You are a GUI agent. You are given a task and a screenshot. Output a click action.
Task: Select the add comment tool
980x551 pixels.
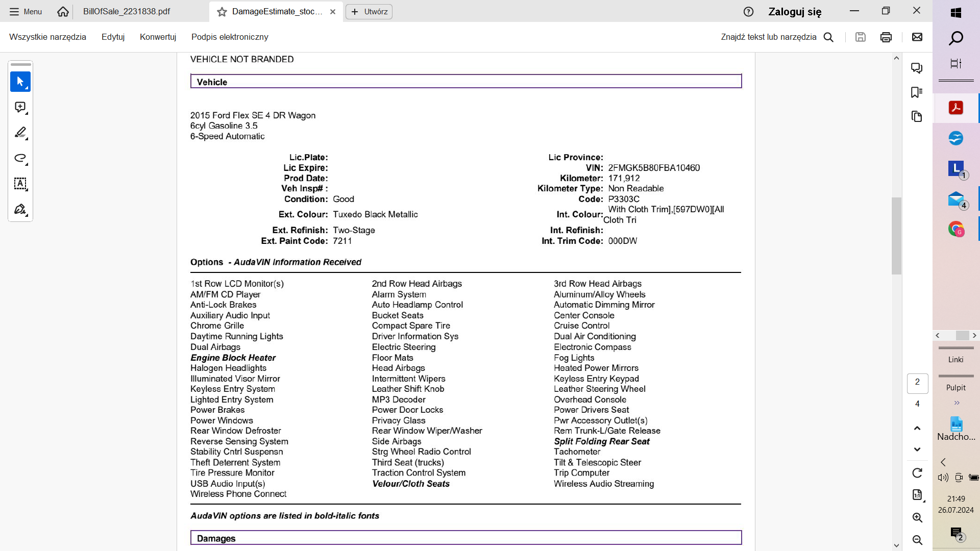(20, 107)
